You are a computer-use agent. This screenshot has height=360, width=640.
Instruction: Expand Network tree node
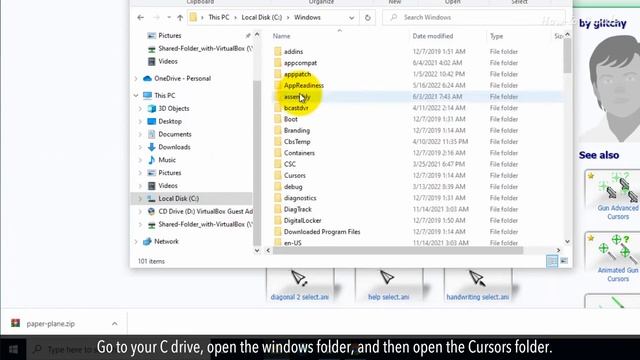pos(136,242)
